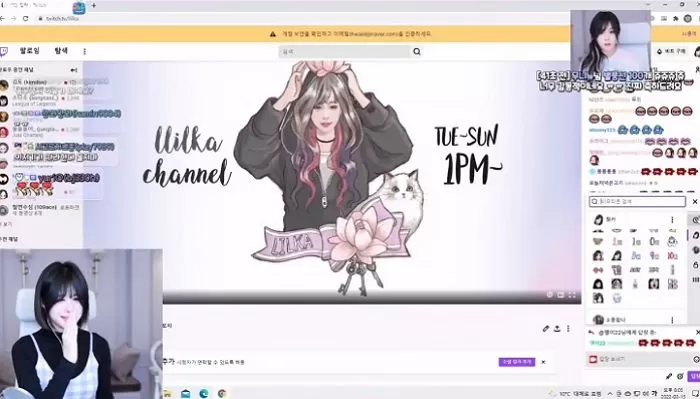Open the 109ace offline channel row

(41, 210)
